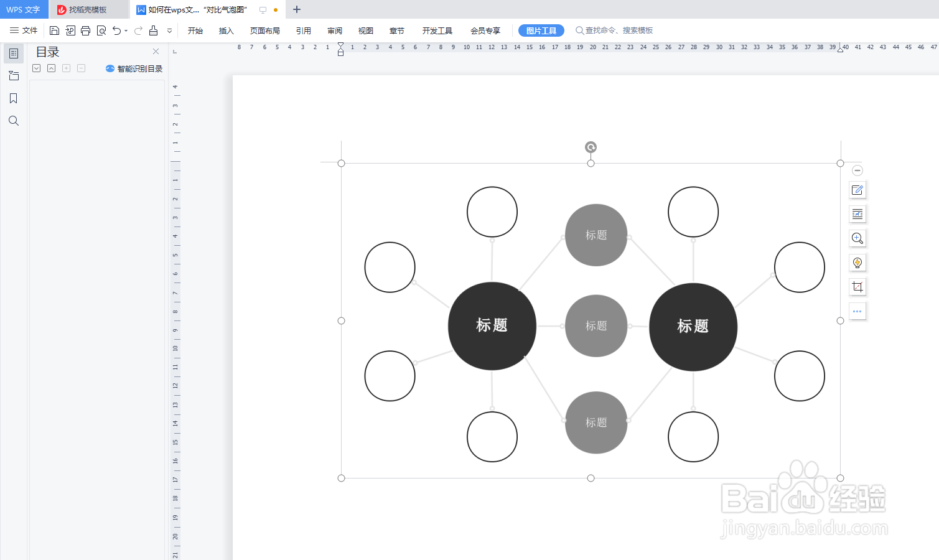Click the right-middle resize handle of picture
The height and width of the screenshot is (560, 939).
tap(840, 320)
